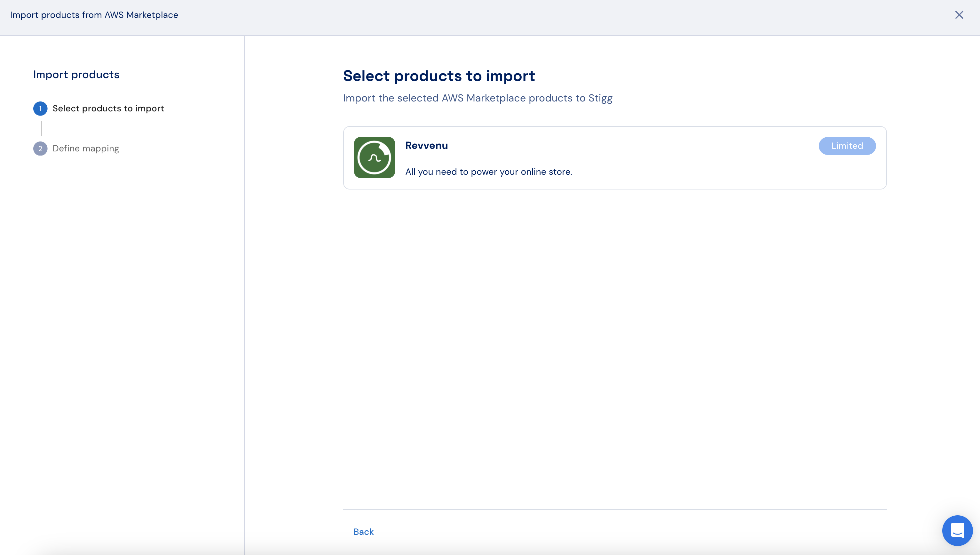Click the dialog title in header bar
The height and width of the screenshot is (555, 980).
click(x=94, y=15)
